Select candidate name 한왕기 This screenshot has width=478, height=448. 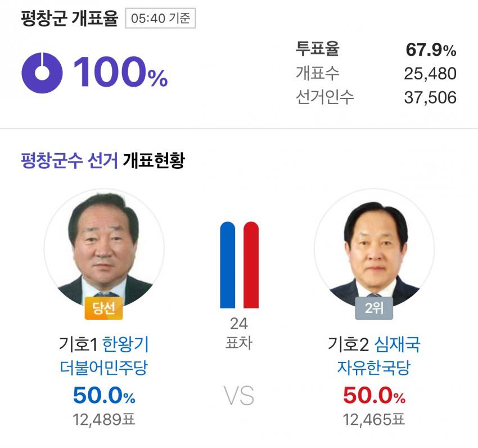126,344
